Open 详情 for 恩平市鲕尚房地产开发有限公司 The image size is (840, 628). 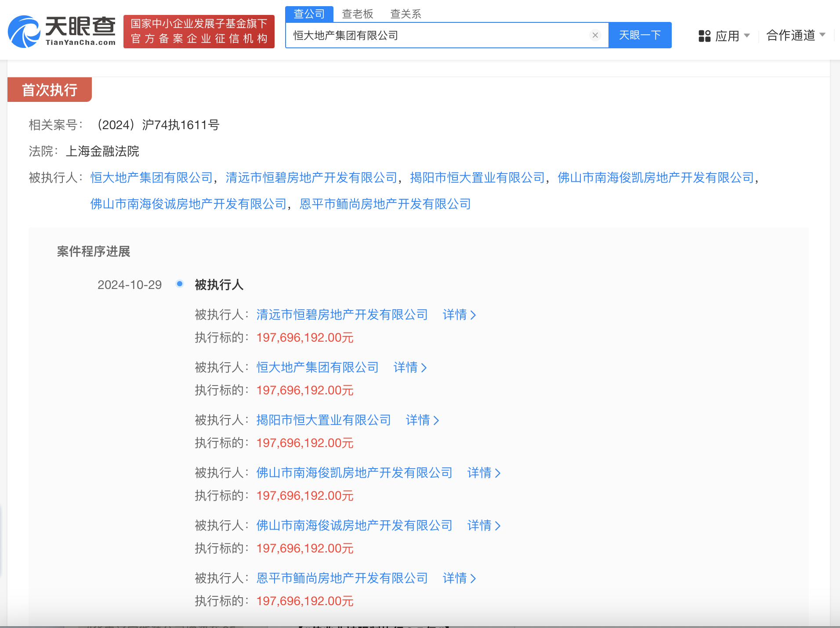[459, 578]
